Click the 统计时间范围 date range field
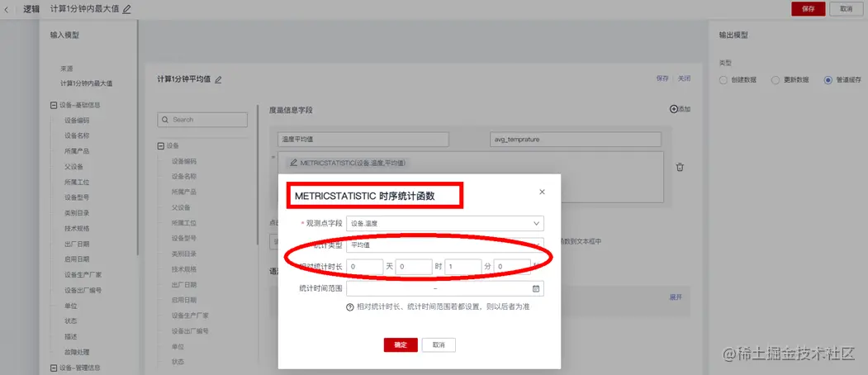The width and height of the screenshot is (868, 375). (445, 288)
